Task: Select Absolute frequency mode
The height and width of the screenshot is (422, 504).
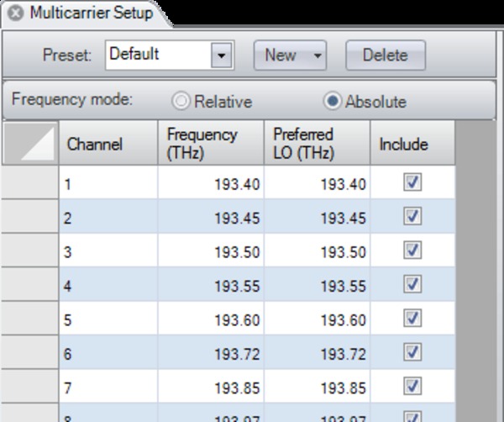Action: tap(333, 102)
